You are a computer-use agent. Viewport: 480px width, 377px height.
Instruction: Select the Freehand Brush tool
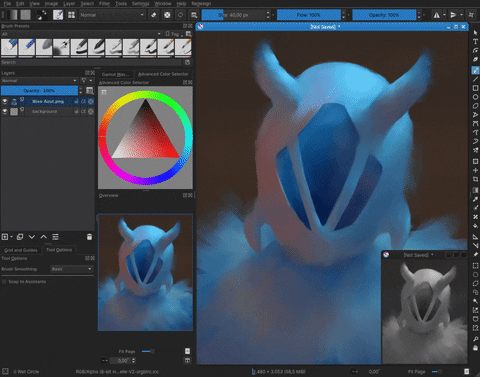[475, 70]
